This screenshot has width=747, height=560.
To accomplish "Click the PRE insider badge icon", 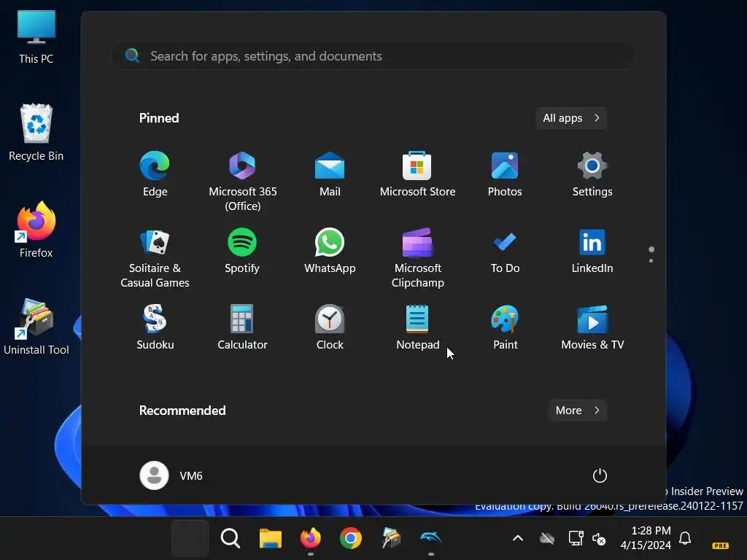I will 720,545.
